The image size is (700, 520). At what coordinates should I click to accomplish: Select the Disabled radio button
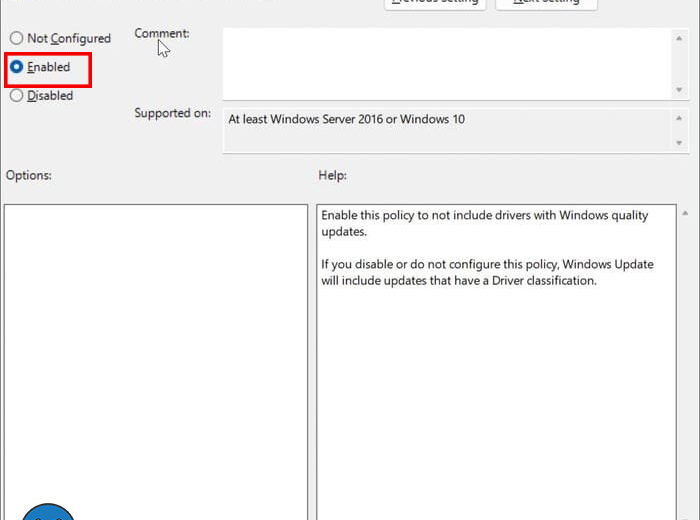pyautogui.click(x=17, y=96)
